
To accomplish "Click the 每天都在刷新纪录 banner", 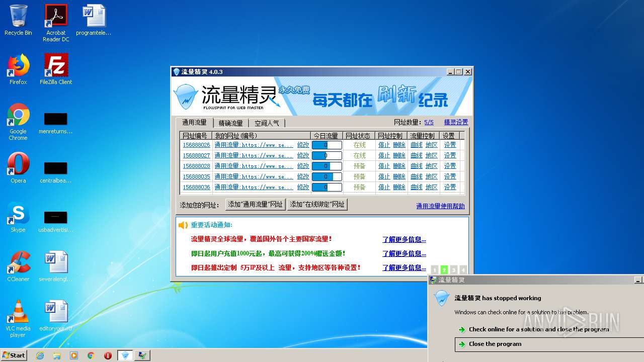I will point(380,97).
